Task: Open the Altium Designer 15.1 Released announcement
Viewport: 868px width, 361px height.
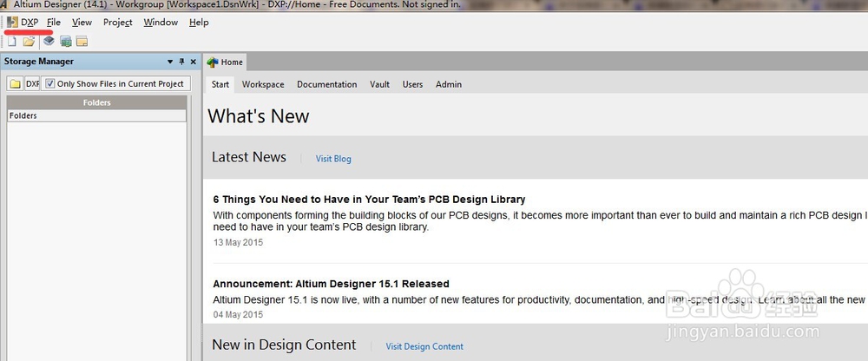Action: [331, 284]
